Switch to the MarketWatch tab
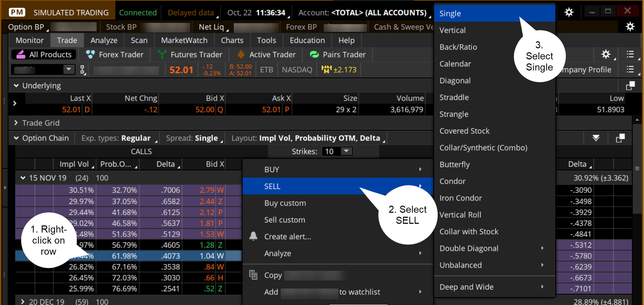Image resolution: width=644 pixels, height=305 pixels. [x=184, y=40]
